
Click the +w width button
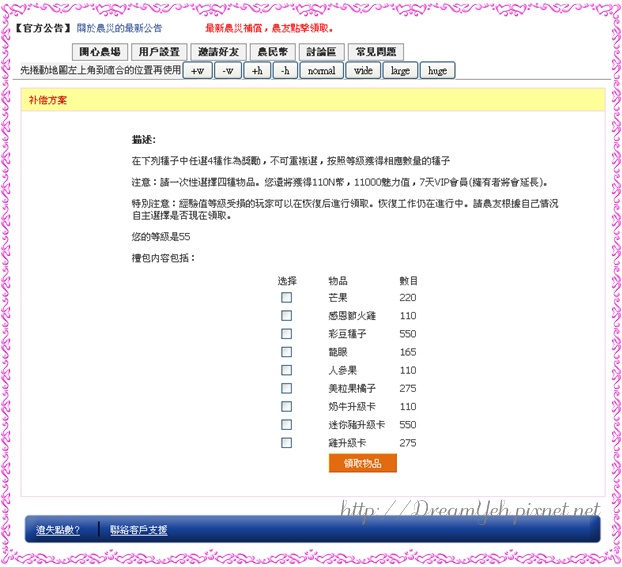197,71
